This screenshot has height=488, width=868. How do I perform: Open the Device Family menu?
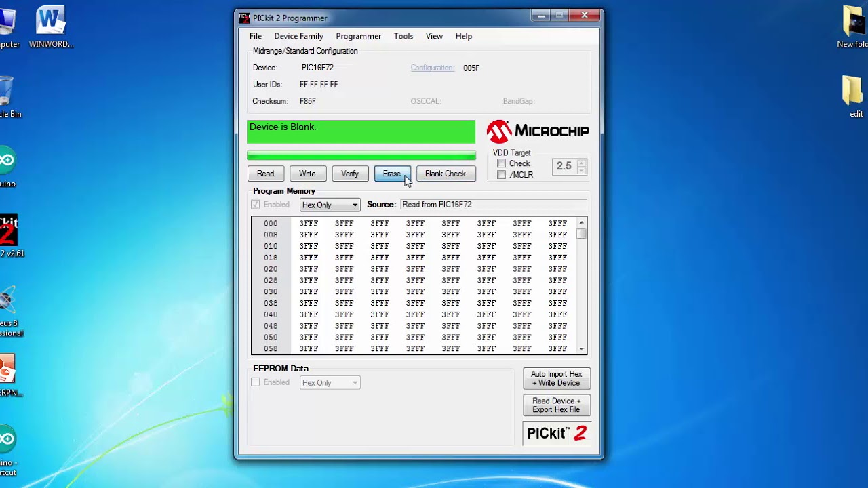point(298,36)
